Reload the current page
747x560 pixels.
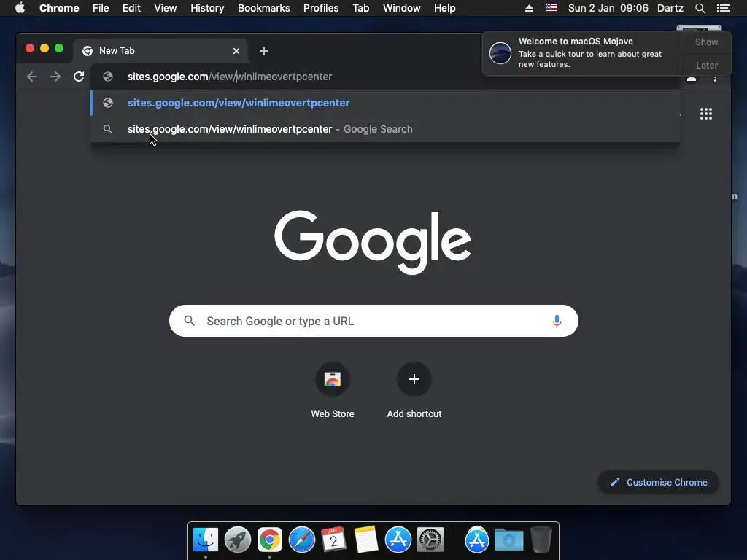click(79, 77)
